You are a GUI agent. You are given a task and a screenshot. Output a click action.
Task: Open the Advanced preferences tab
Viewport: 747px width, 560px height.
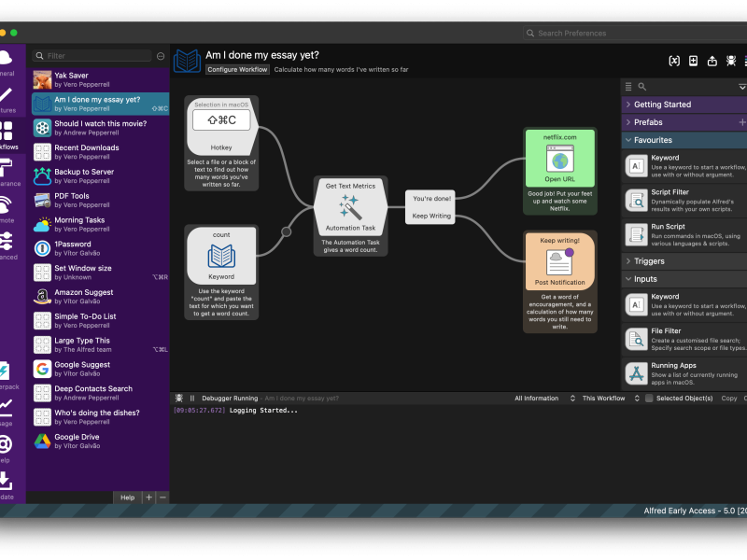click(x=7, y=245)
